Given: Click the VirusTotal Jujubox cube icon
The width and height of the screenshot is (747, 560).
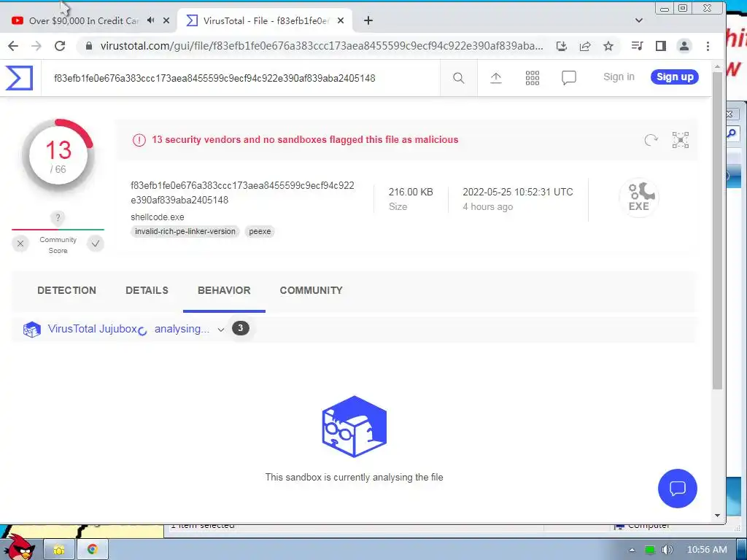Looking at the screenshot, I should coord(32,330).
